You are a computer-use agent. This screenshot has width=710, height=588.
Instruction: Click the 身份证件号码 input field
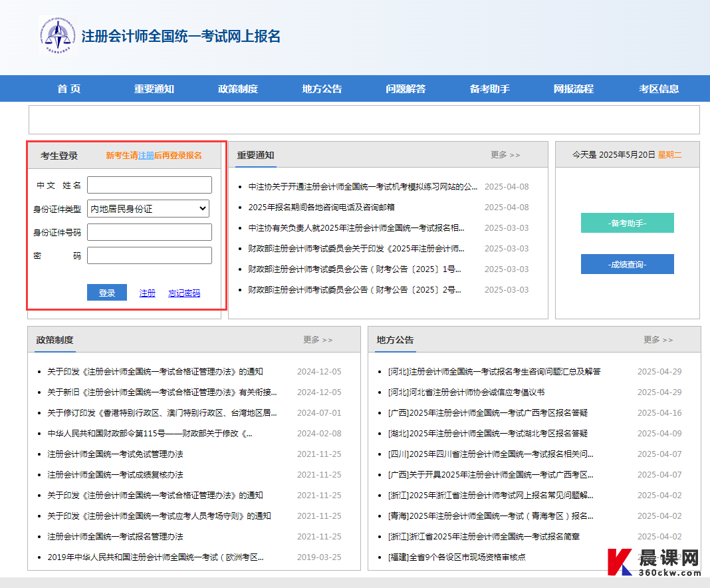(150, 232)
